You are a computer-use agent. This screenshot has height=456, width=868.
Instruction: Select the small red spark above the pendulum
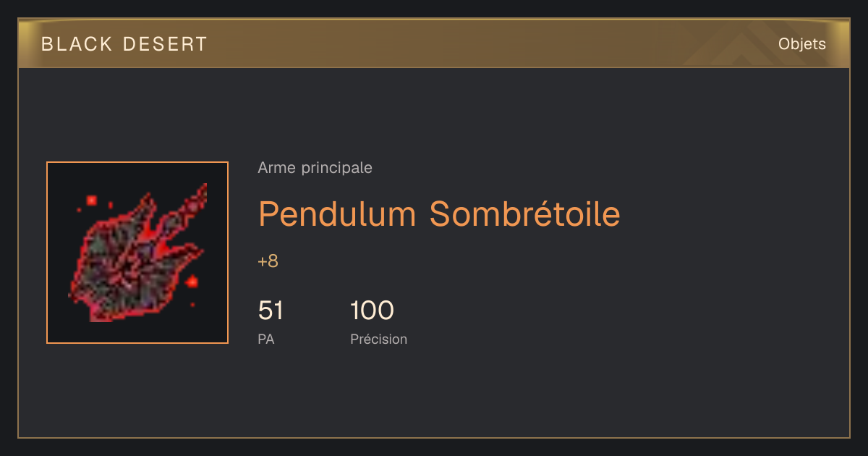tap(92, 200)
